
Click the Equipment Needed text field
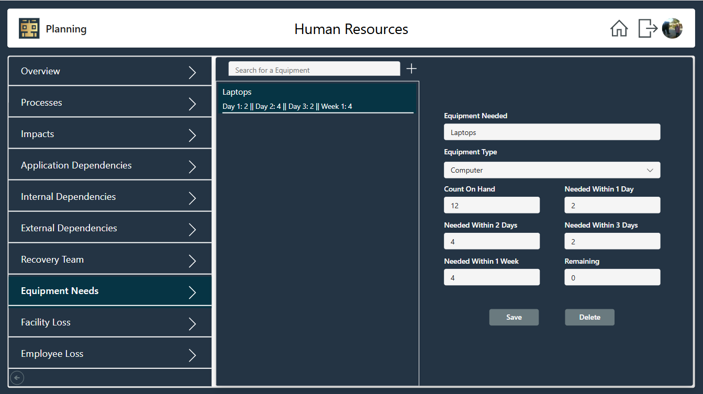pyautogui.click(x=552, y=132)
